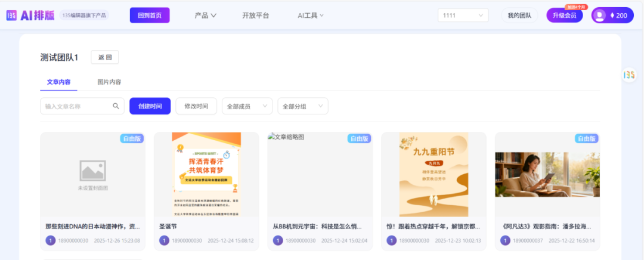Click avatar badge on 惊！跟着热点 card
The height and width of the screenshot is (260, 644).
click(x=392, y=241)
